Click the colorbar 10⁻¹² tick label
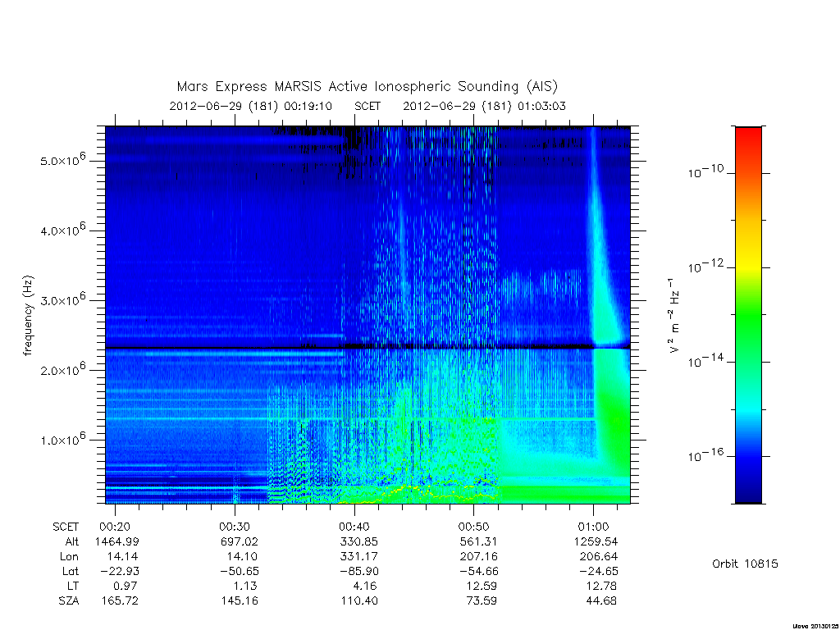The height and width of the screenshot is (630, 840). 705,267
